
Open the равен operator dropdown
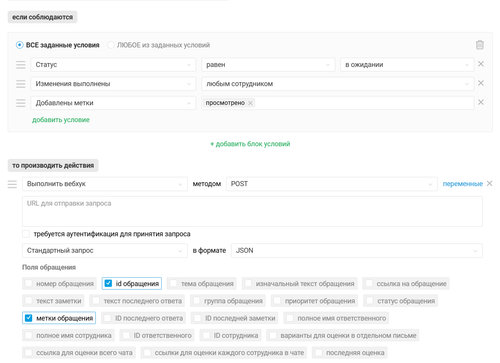tap(268, 65)
